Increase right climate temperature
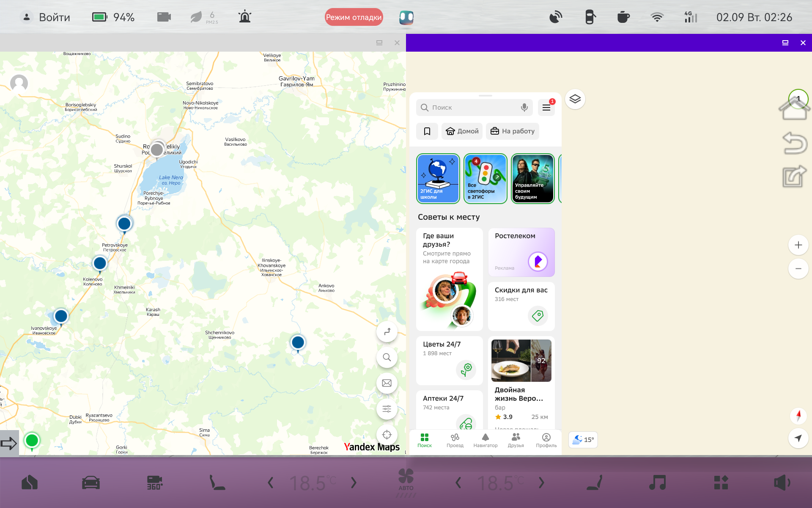The image size is (812, 508). (x=541, y=483)
